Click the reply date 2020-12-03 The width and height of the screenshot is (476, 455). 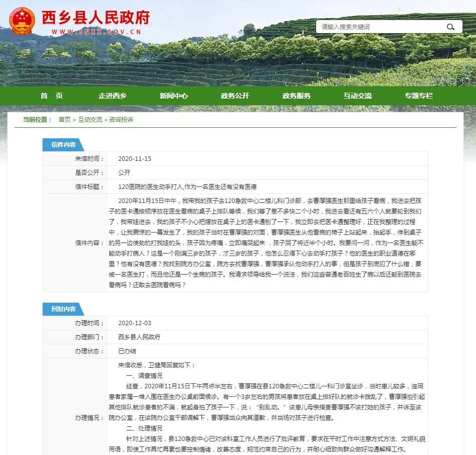[135, 323]
